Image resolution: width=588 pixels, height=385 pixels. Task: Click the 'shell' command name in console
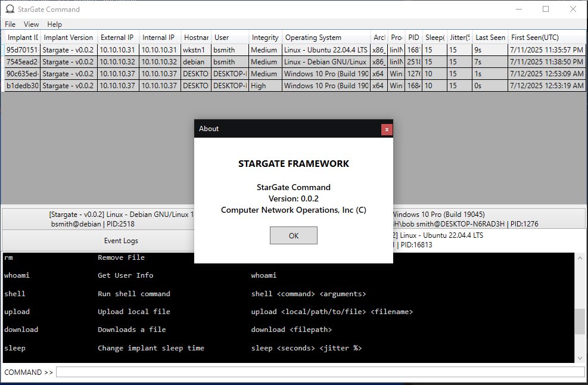click(15, 294)
